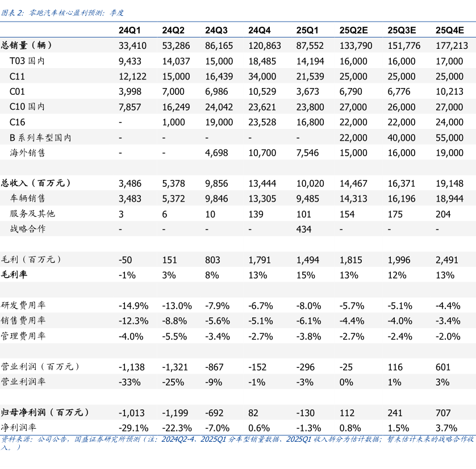Click the 24Q1 column header
The width and height of the screenshot is (476, 469).
130,31
